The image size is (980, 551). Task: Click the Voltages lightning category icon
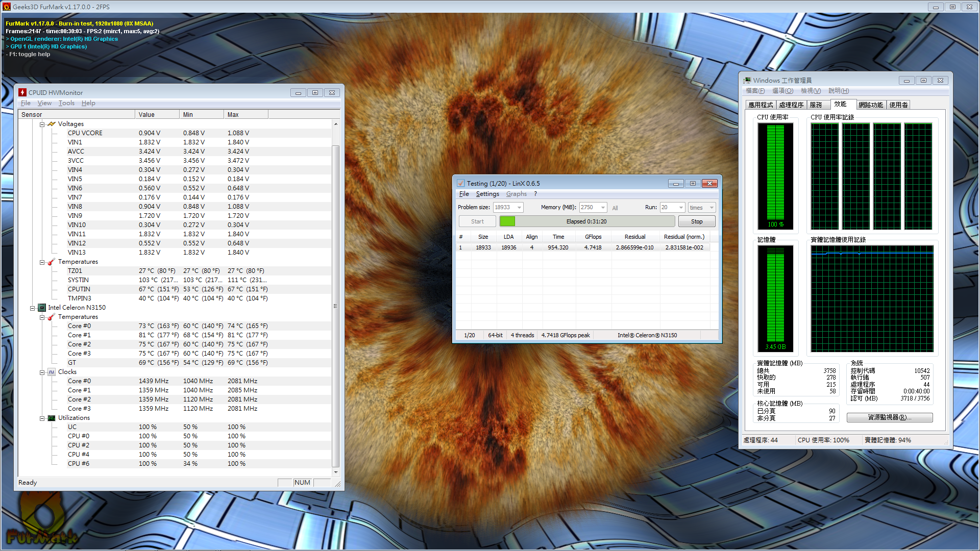coord(52,124)
